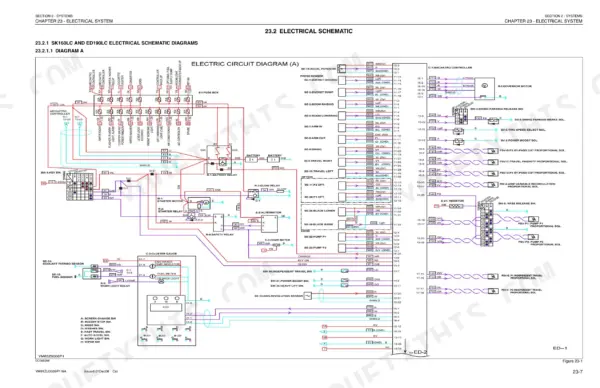The width and height of the screenshot is (600, 388).
Task: Click the key switch contact grid
Action: (x=80, y=186)
